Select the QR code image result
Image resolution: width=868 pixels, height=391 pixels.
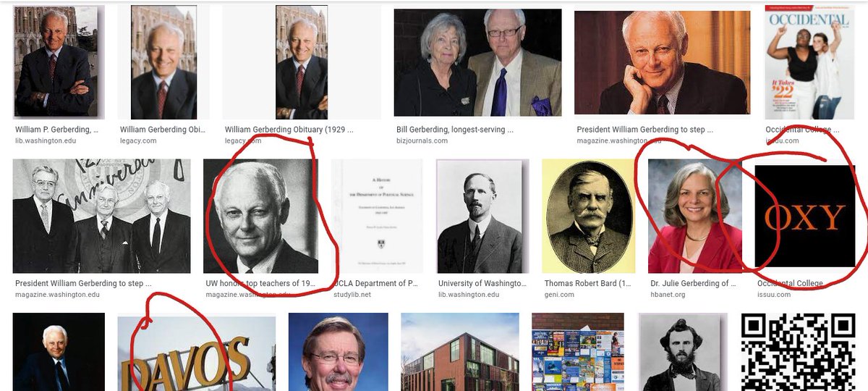[x=799, y=352]
